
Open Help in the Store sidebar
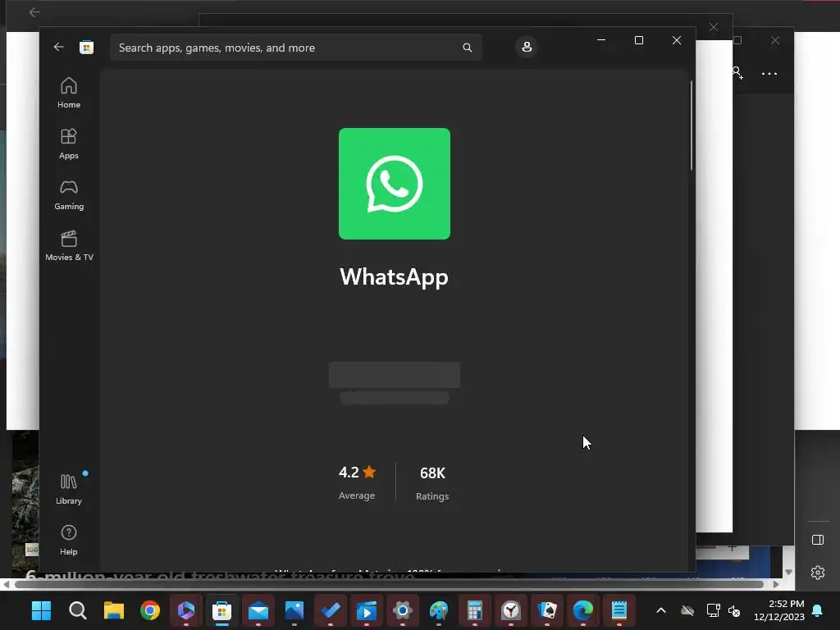[69, 540]
